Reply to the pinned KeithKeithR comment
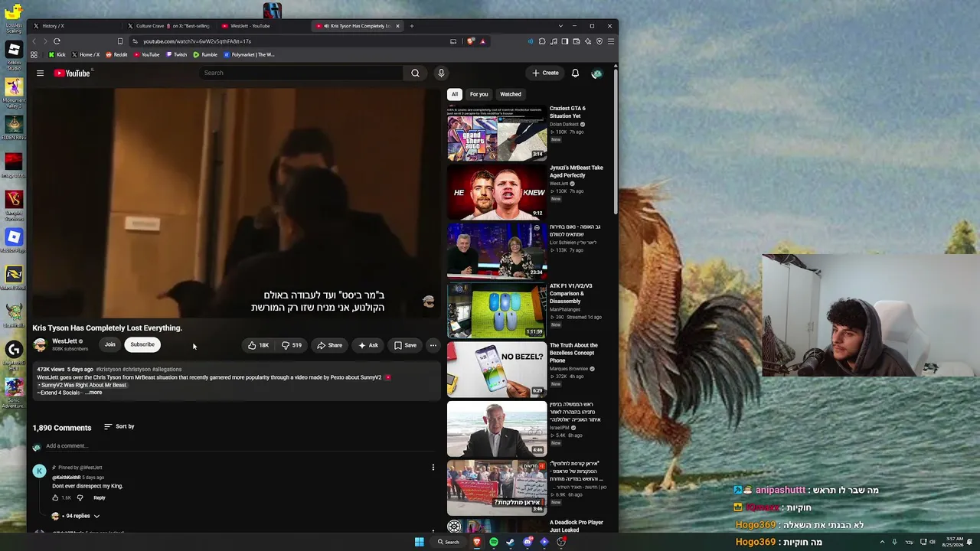Viewport: 980px width, 551px height. (x=100, y=497)
